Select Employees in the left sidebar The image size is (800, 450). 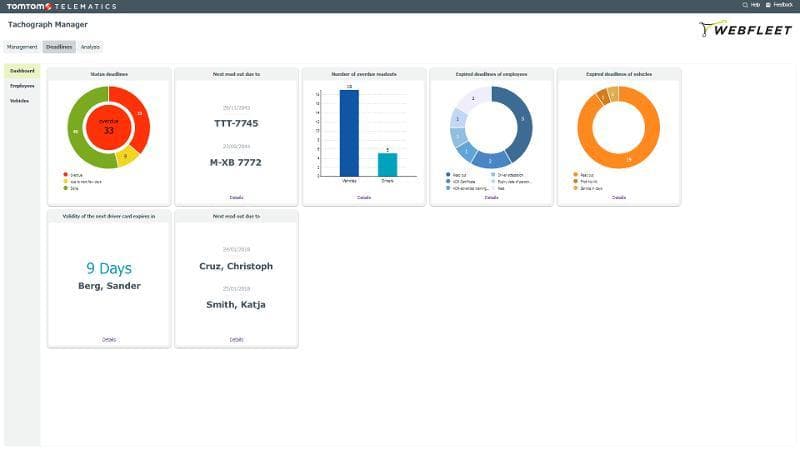22,86
